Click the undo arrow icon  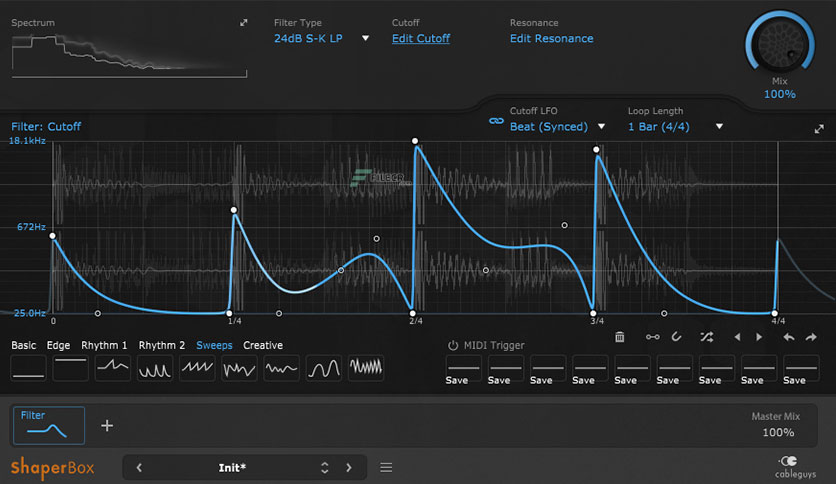789,338
